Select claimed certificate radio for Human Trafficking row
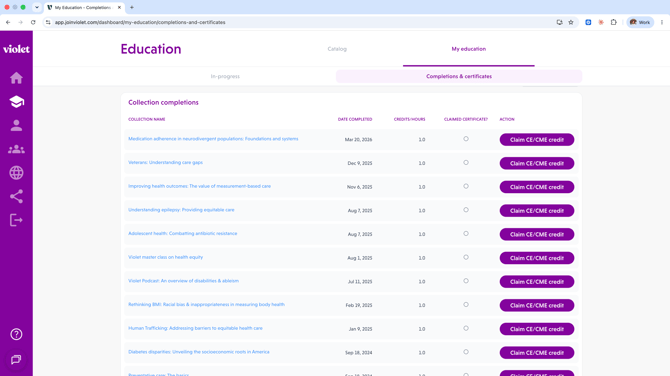Screen dimensions: 670x376 coord(466,328)
